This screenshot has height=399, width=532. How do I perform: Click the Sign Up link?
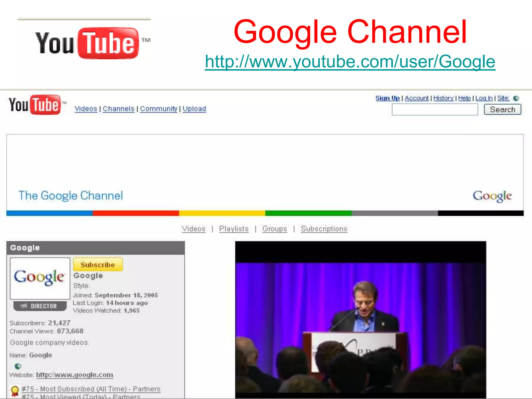(x=388, y=98)
